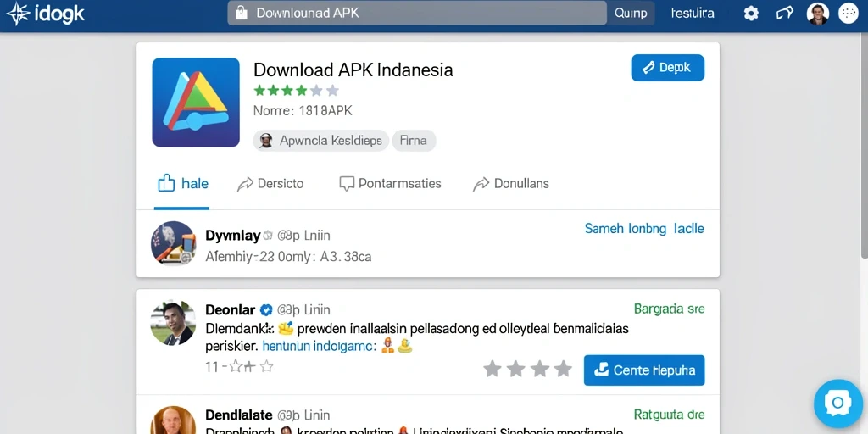Select the Apwncla Kesldieps chip
Image resolution: width=868 pixels, height=434 pixels.
[x=321, y=141]
